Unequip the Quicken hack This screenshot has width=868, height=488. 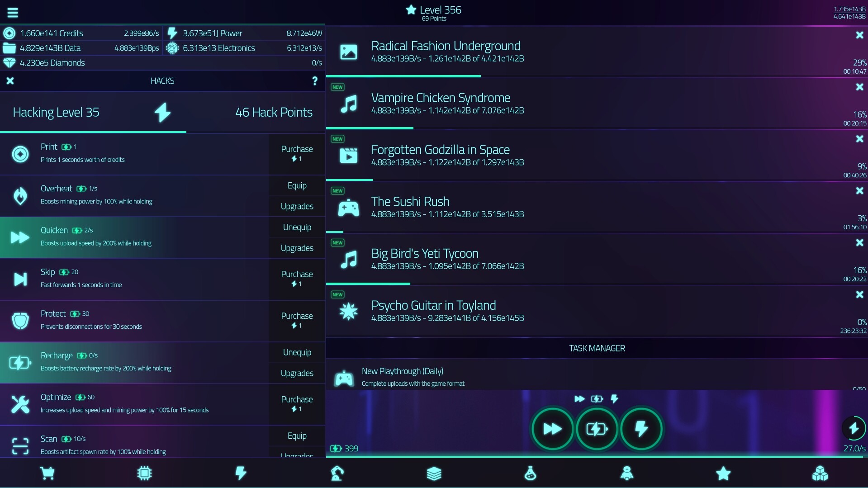297,227
